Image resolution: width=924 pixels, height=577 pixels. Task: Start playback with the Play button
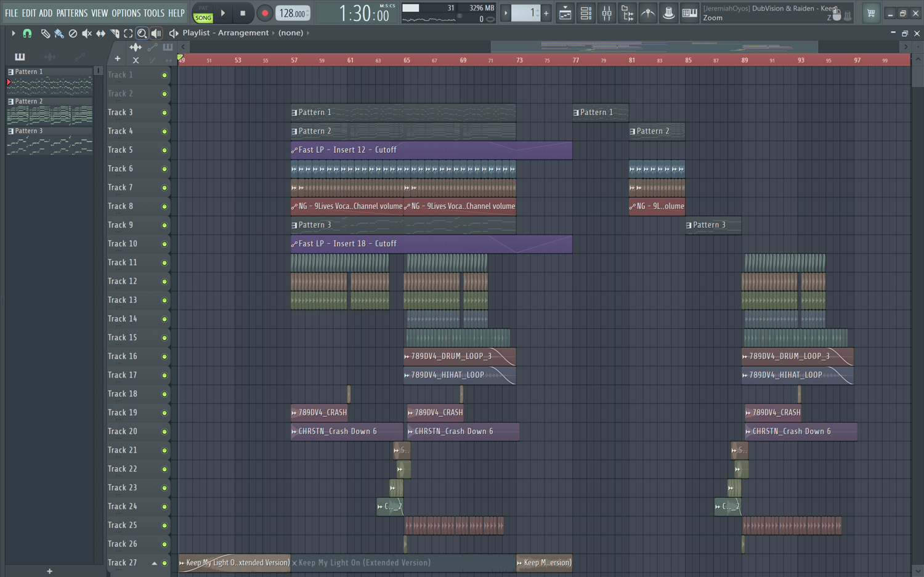223,13
